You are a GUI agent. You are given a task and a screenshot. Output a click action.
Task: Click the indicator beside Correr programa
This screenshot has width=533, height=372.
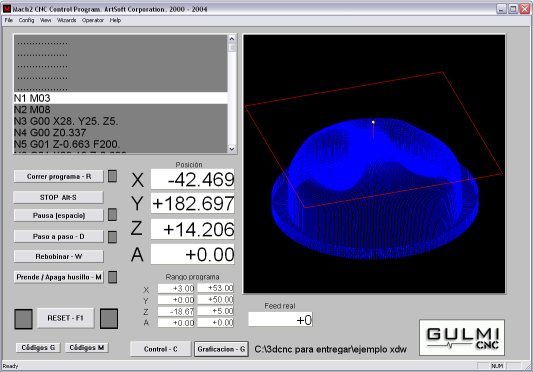click(113, 176)
